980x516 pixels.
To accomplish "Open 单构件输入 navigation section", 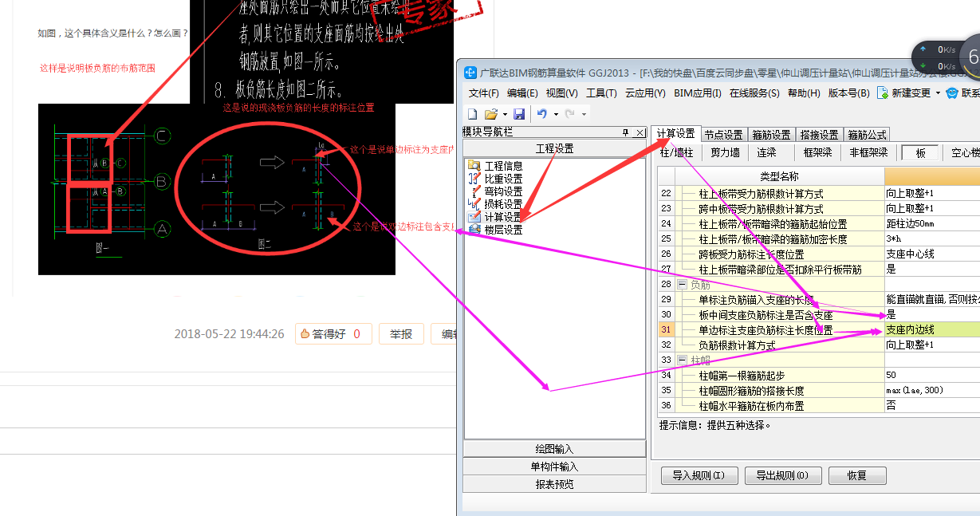I will [x=554, y=467].
